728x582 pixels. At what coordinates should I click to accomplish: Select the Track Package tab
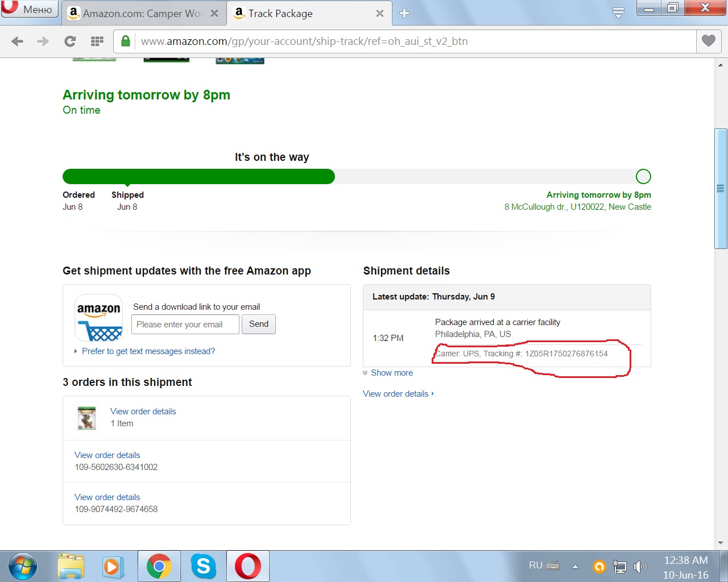tap(309, 13)
